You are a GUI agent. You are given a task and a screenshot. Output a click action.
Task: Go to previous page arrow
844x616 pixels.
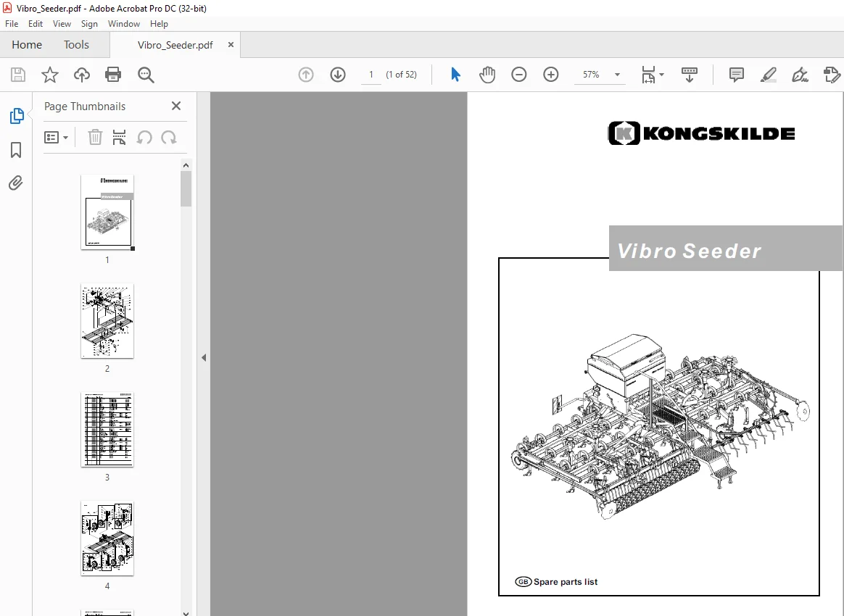point(306,75)
